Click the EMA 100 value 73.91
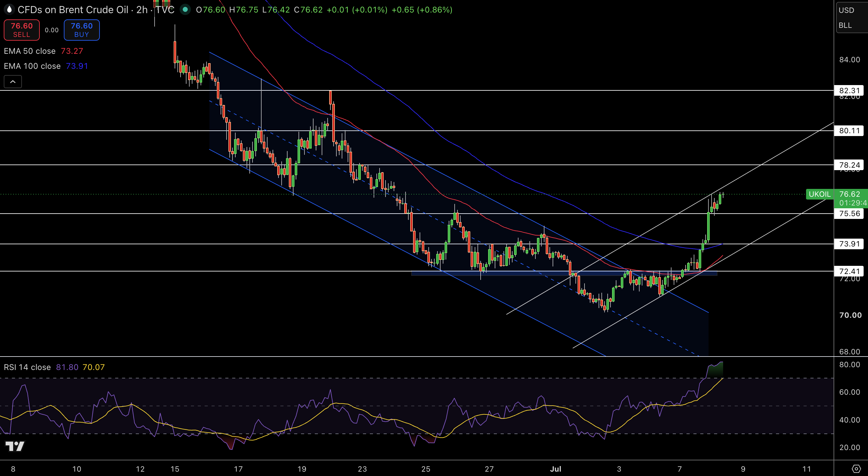 (x=77, y=66)
